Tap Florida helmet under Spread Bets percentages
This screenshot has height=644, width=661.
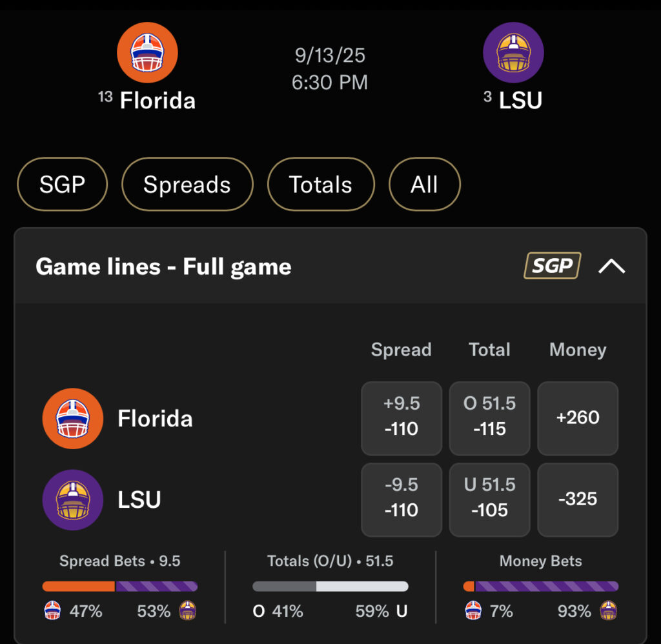click(53, 610)
